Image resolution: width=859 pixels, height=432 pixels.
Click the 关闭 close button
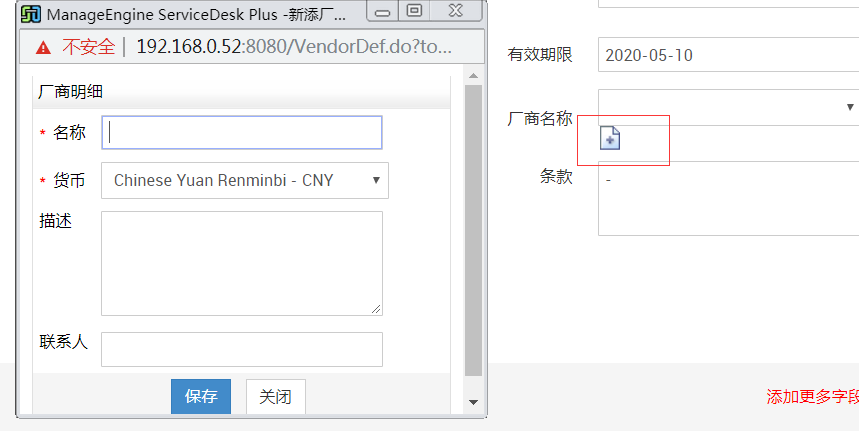275,397
